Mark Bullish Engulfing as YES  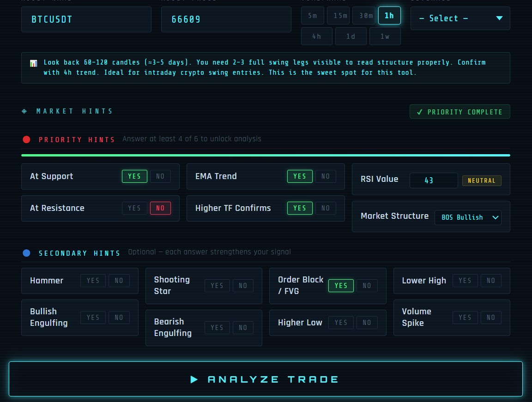click(93, 318)
